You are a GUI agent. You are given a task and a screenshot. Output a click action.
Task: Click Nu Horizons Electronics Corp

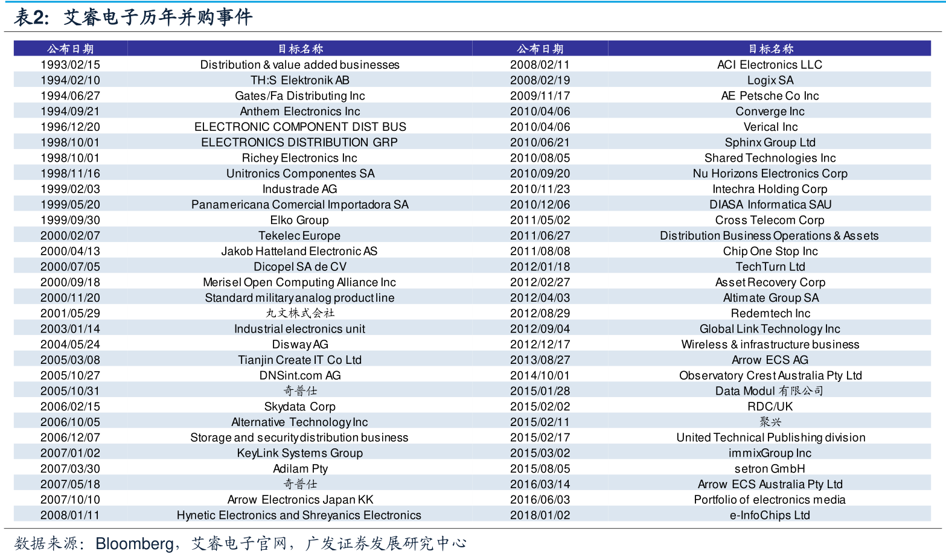pos(770,174)
